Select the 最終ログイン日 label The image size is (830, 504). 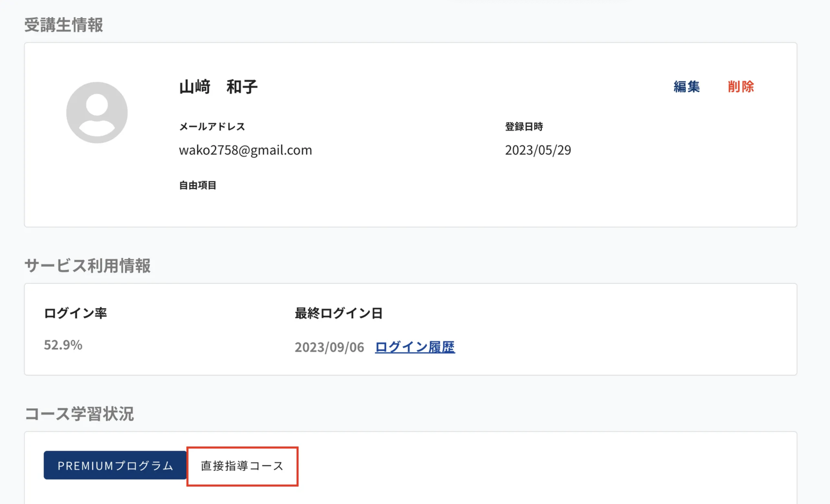point(338,313)
